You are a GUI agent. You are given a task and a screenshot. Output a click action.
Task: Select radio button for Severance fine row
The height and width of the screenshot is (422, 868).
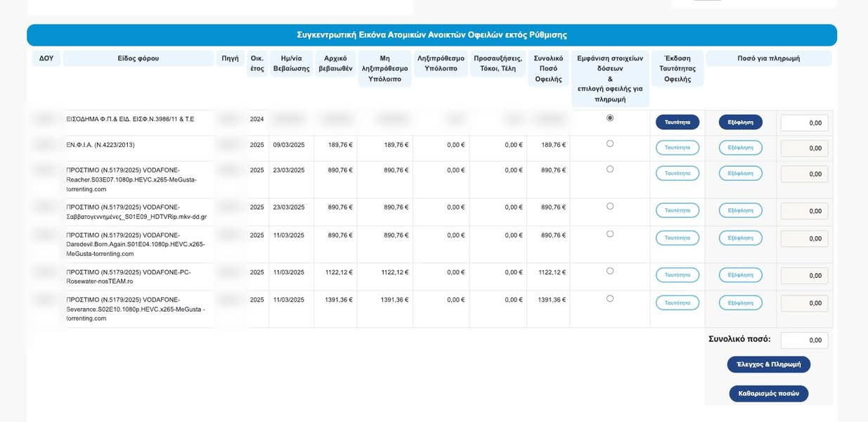pyautogui.click(x=609, y=298)
